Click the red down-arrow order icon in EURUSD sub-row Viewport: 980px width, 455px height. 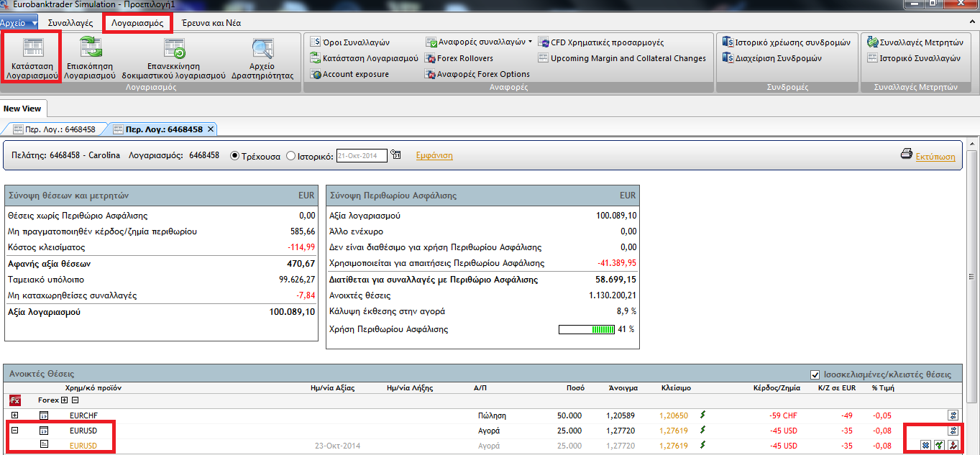click(x=953, y=446)
